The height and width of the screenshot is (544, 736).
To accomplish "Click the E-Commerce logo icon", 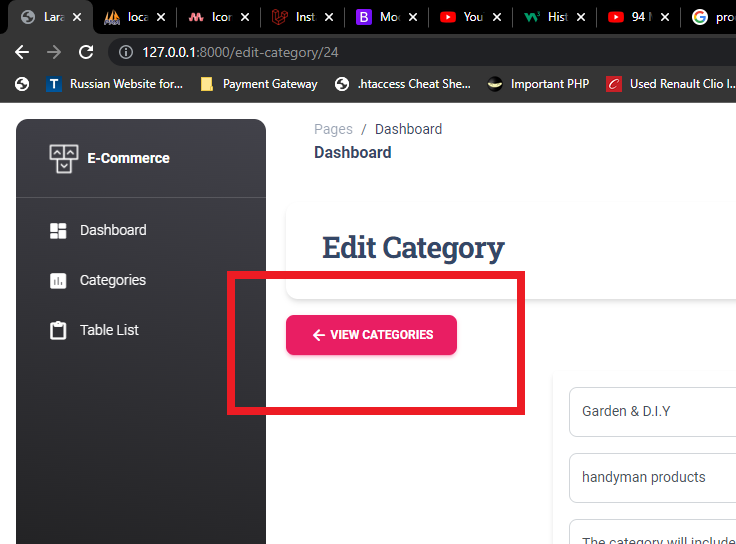I will point(64,159).
